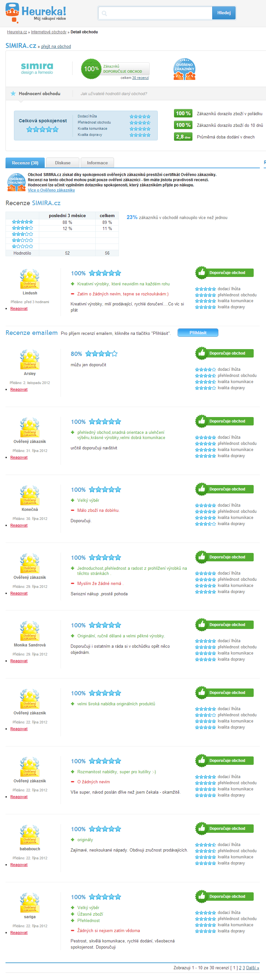Click the avatar icon of reviewer bababouch
Image resolution: width=266 pixels, height=980 pixels.
(x=30, y=835)
